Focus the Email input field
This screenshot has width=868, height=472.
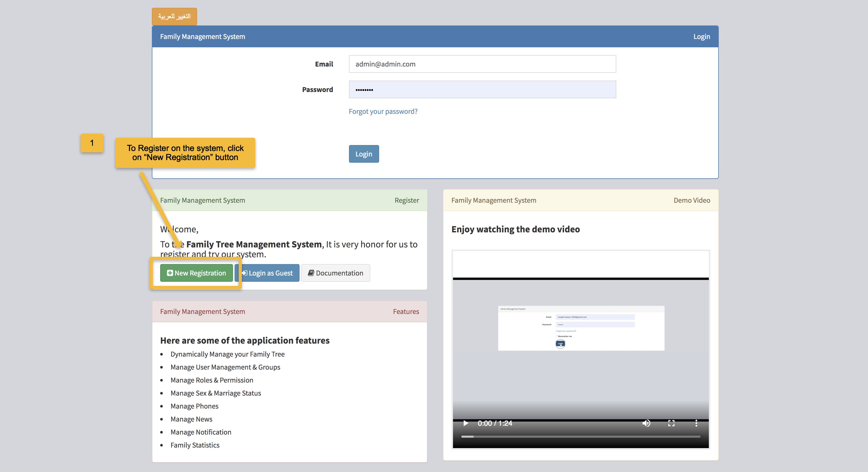(482, 64)
